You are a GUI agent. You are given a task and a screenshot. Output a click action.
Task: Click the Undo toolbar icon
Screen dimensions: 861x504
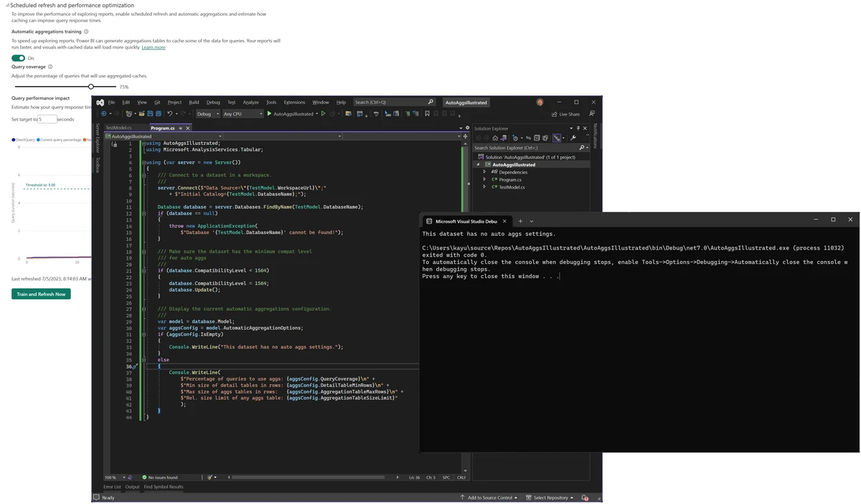pos(170,114)
